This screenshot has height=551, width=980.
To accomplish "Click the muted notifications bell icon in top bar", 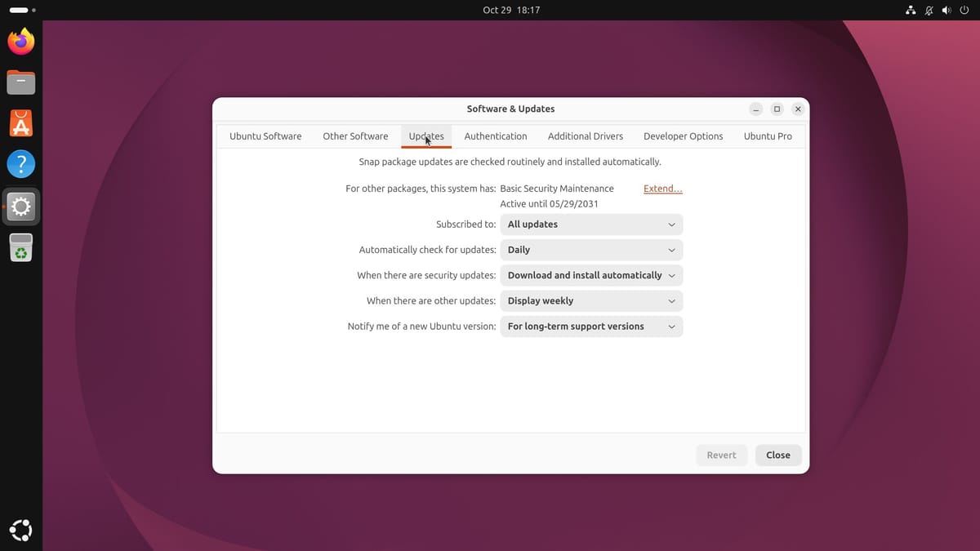I will tap(929, 10).
